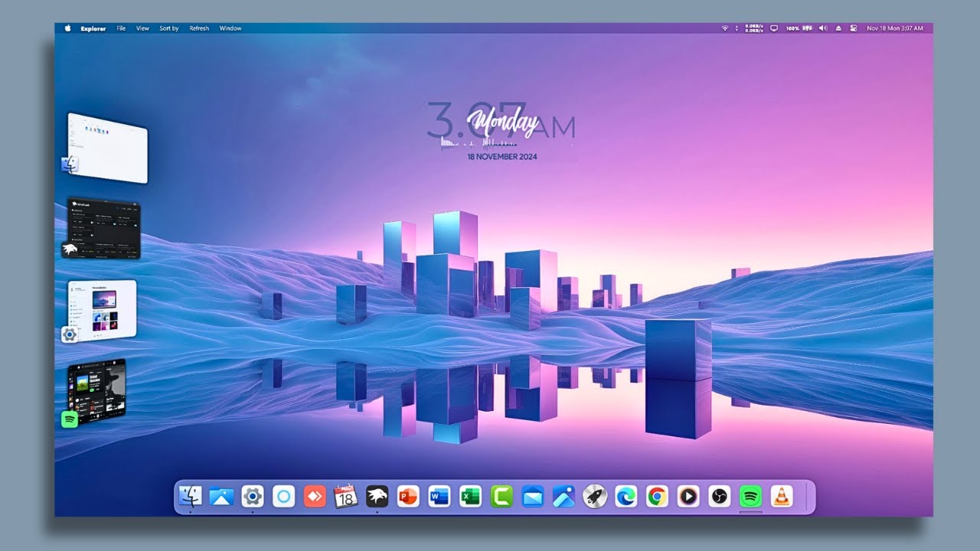Open Microsoft Excel in the Dock
Image resolution: width=980 pixels, height=551 pixels.
tap(469, 497)
